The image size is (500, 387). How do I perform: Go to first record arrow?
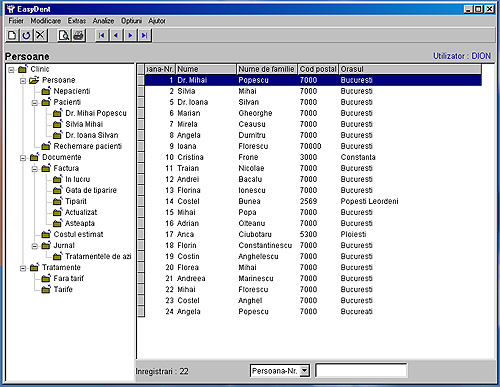coord(102,35)
